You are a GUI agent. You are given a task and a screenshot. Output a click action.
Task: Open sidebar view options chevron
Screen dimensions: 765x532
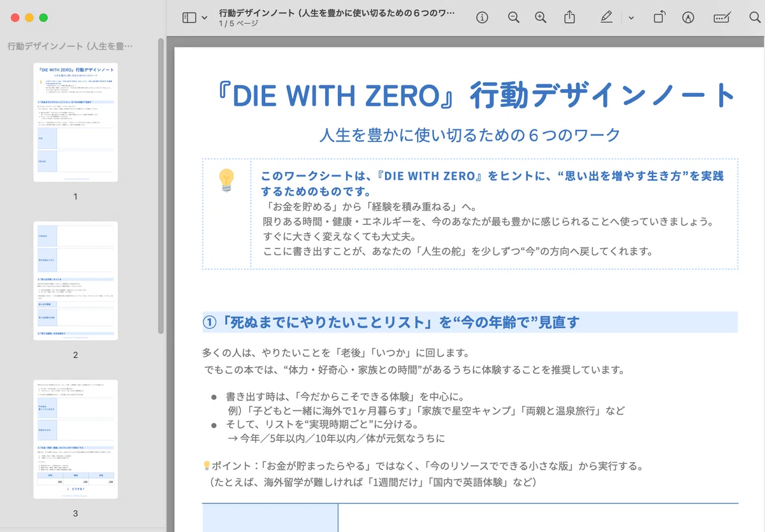(204, 18)
